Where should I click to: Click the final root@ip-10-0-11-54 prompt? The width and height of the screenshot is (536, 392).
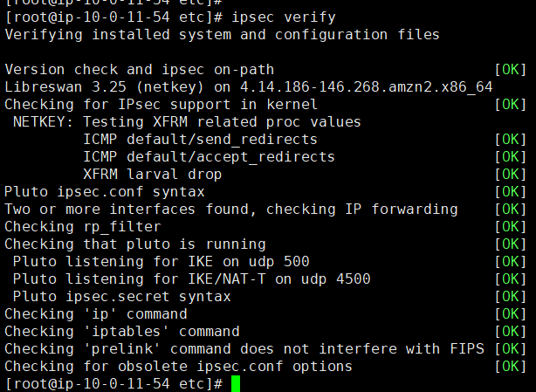tap(113, 384)
